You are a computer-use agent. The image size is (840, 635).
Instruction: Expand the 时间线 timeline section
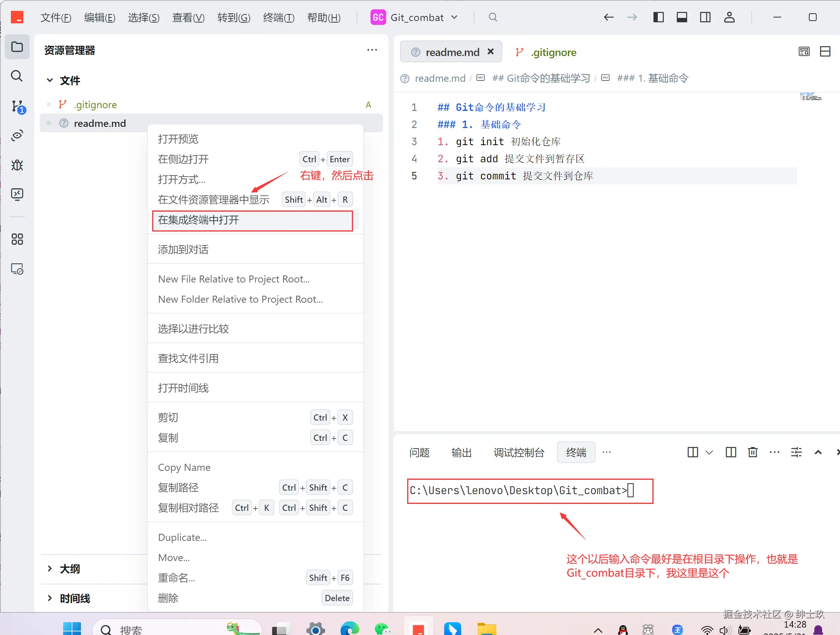tap(75, 598)
